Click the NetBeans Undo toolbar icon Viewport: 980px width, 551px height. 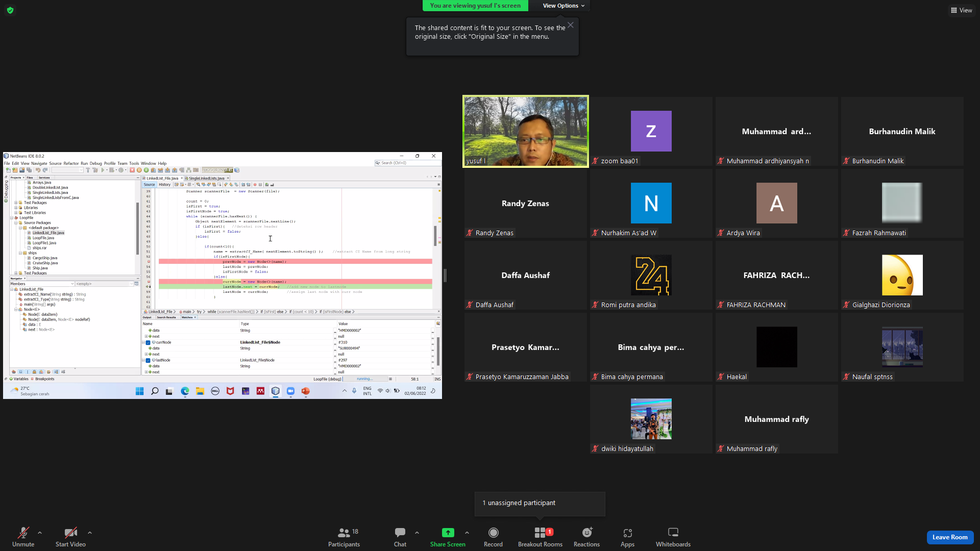pyautogui.click(x=38, y=170)
